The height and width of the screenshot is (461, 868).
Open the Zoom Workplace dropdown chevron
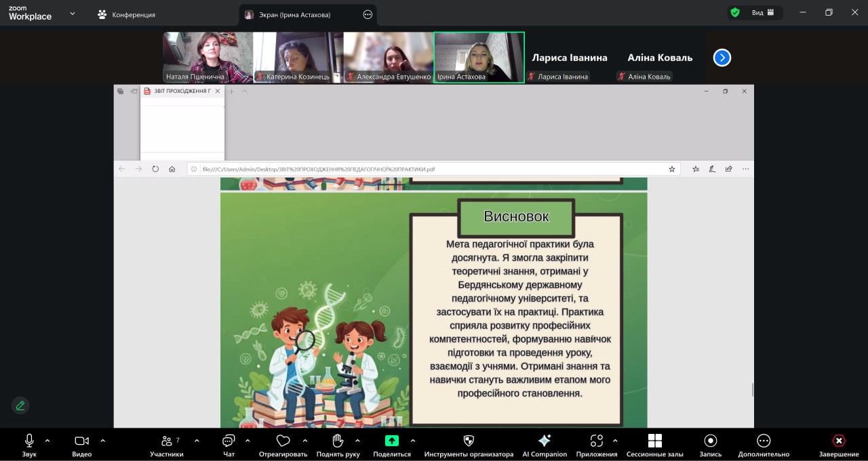pos(73,14)
